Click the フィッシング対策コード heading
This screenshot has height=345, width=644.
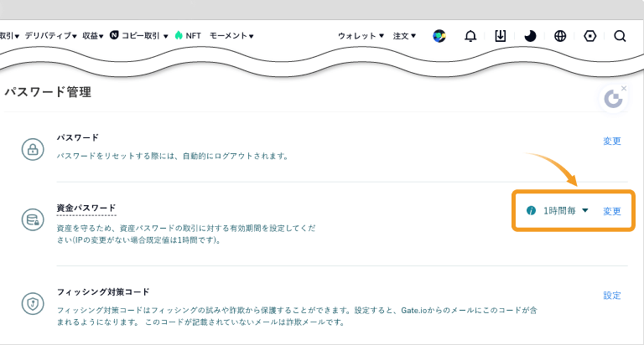pyautogui.click(x=103, y=292)
